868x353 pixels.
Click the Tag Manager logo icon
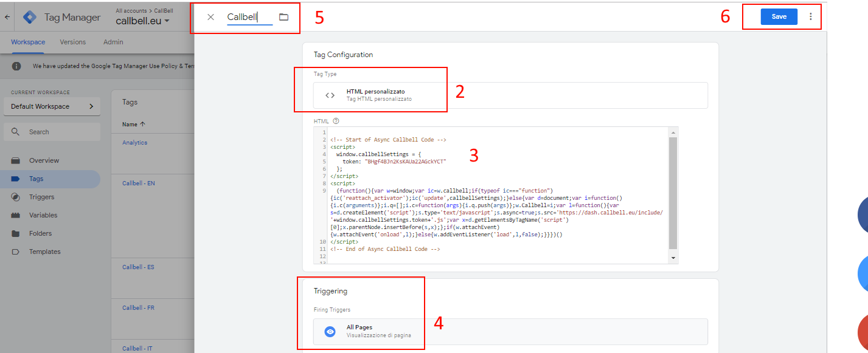coord(30,17)
